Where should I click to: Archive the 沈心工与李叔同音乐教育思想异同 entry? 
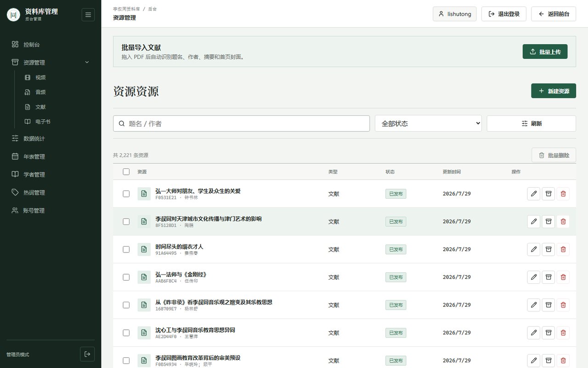coord(548,333)
